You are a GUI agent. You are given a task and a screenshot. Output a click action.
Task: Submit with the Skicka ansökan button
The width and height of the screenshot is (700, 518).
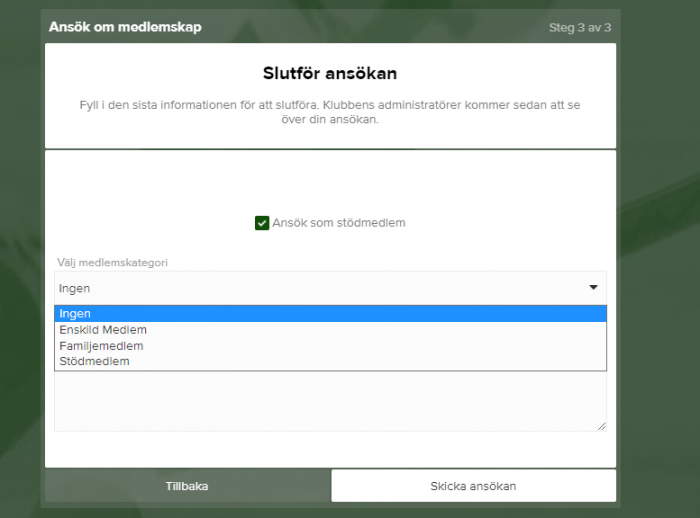pyautogui.click(x=473, y=486)
